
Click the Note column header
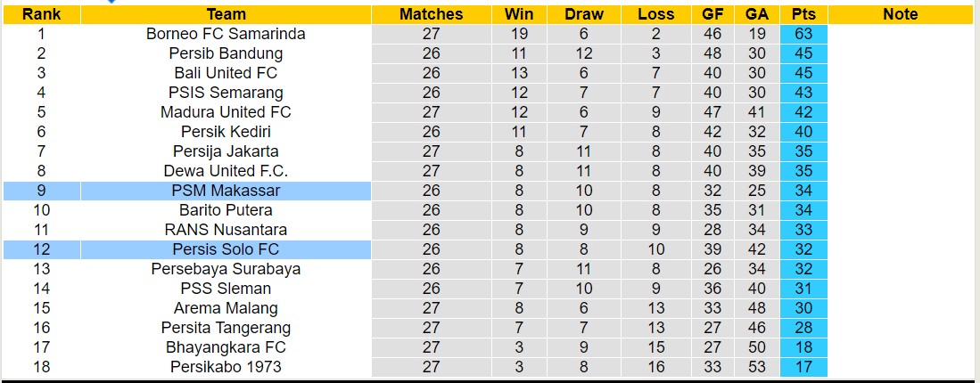click(900, 14)
